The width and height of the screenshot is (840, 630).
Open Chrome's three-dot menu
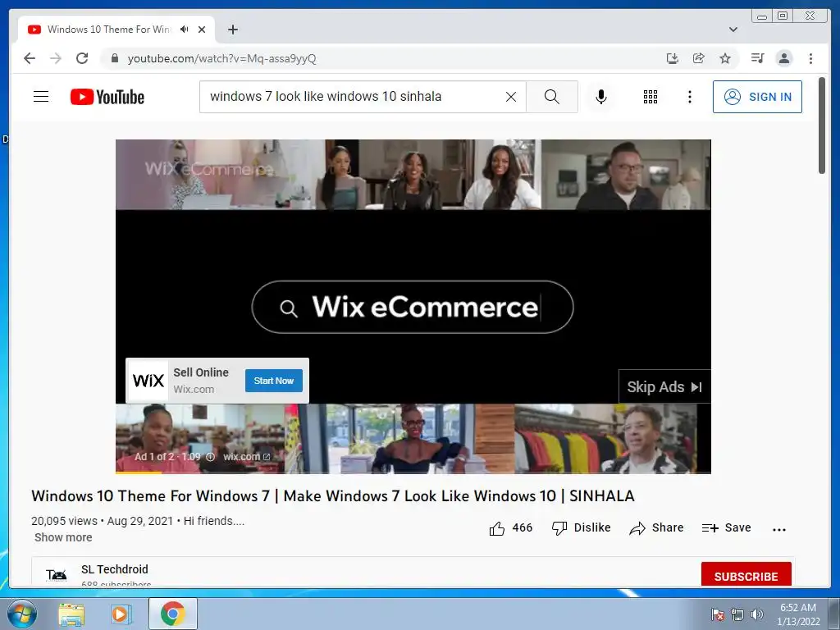pos(810,58)
